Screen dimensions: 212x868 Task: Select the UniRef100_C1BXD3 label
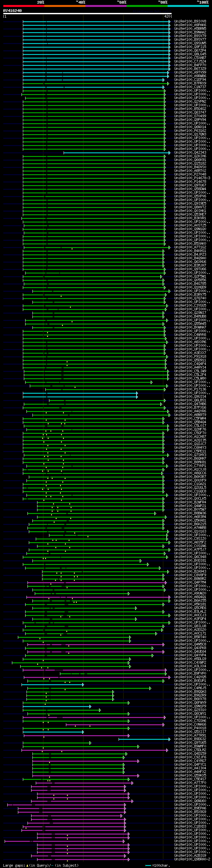(x=190, y=827)
